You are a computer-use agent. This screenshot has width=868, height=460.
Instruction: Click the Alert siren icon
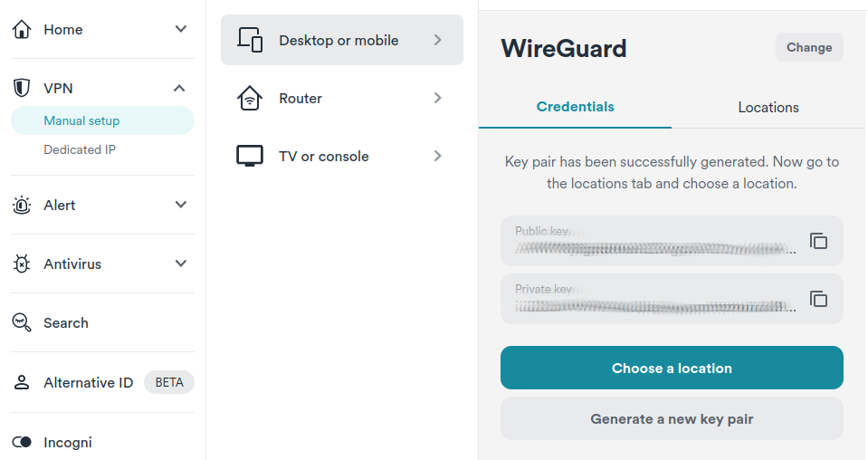point(22,206)
